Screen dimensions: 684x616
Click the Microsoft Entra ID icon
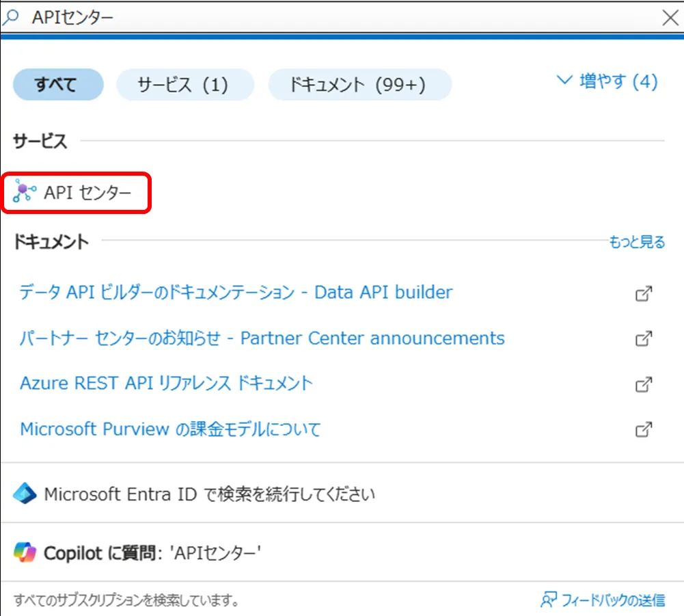pyautogui.click(x=23, y=494)
